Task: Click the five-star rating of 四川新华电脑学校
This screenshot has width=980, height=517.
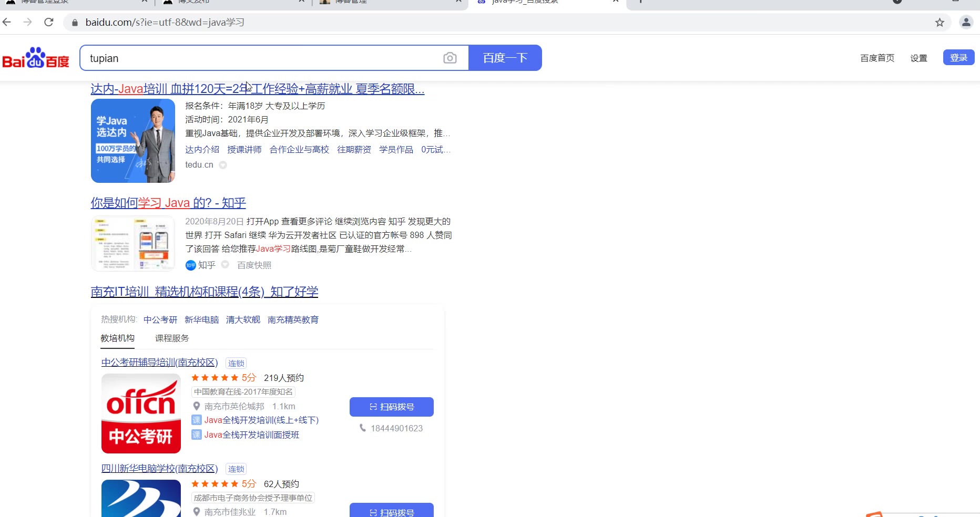Action: click(x=215, y=484)
